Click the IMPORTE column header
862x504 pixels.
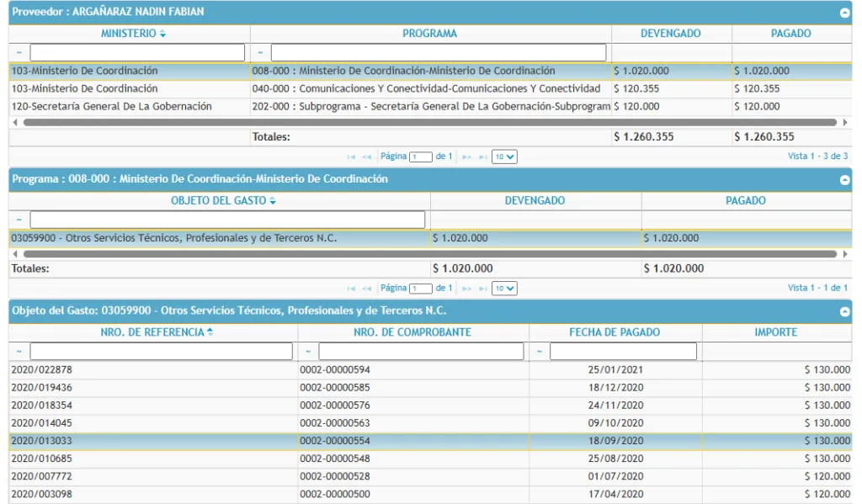coord(775,332)
